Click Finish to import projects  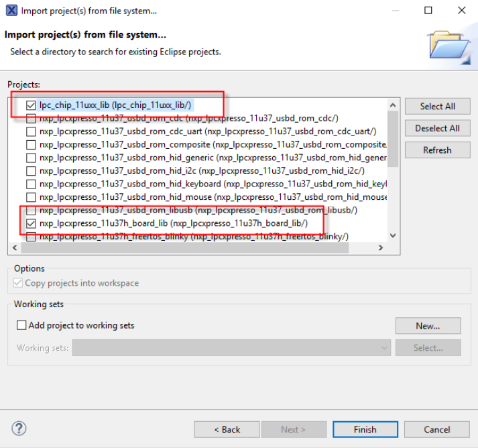click(x=365, y=429)
